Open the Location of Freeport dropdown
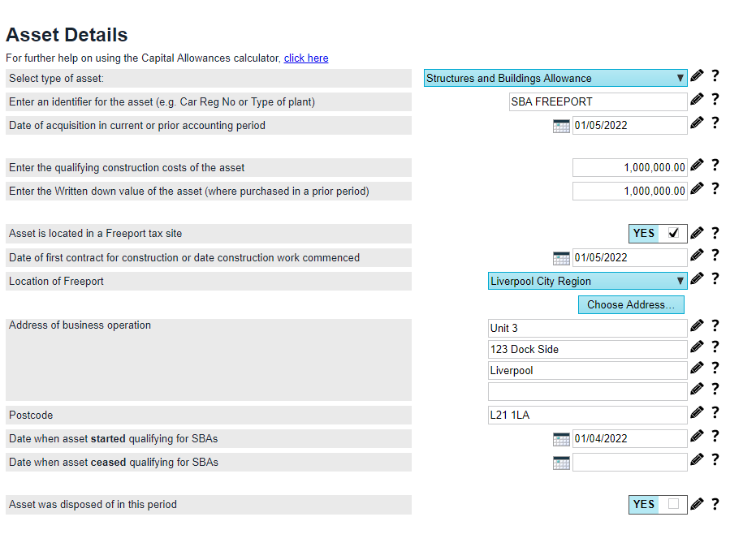Image resolution: width=756 pixels, height=560 pixels. click(x=588, y=282)
